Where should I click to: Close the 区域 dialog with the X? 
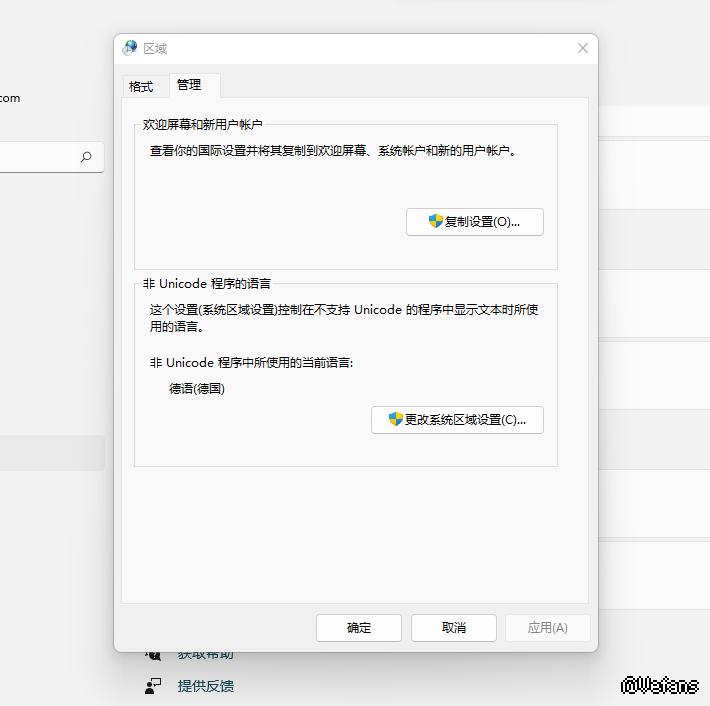tap(583, 48)
